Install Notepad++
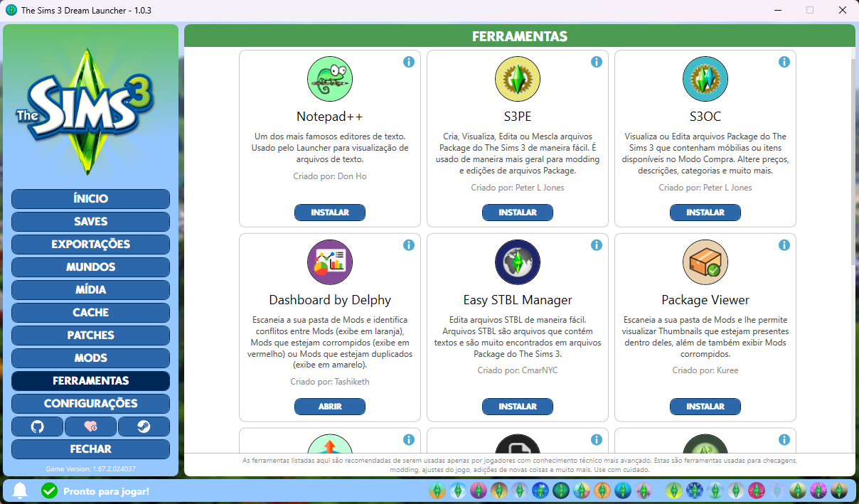The image size is (859, 504). [330, 213]
